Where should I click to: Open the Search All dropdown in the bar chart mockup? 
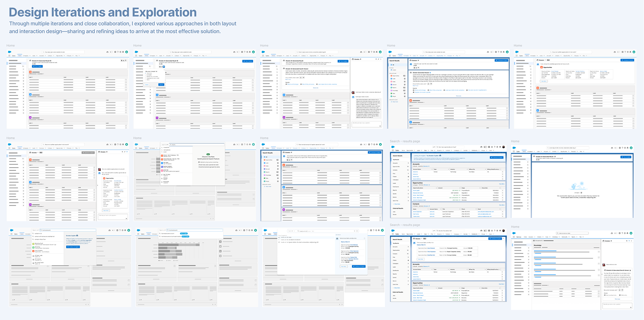tap(162, 230)
